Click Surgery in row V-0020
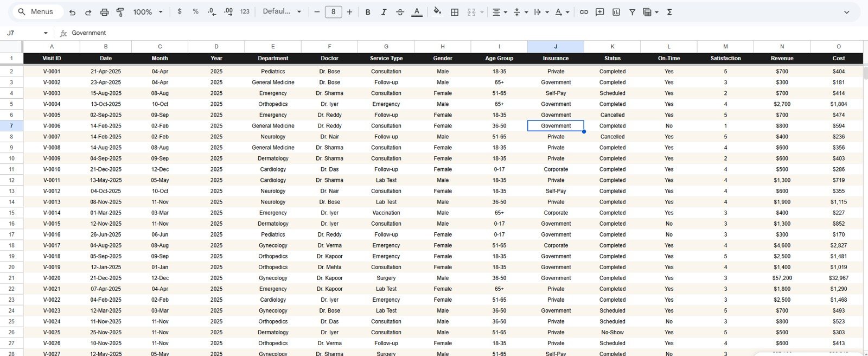The height and width of the screenshot is (356, 868). coord(386,278)
